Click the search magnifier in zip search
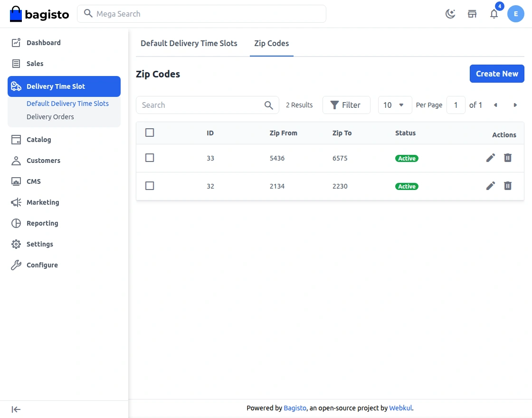532x418 pixels. pyautogui.click(x=269, y=105)
